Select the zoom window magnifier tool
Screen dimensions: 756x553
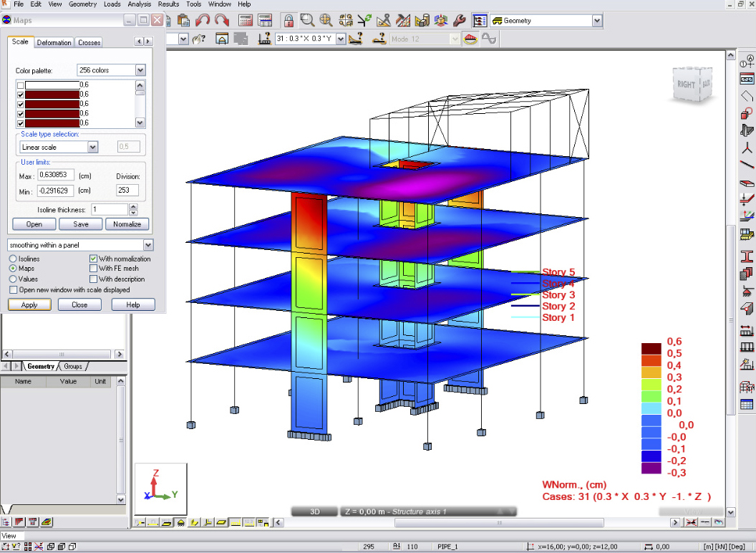(307, 21)
